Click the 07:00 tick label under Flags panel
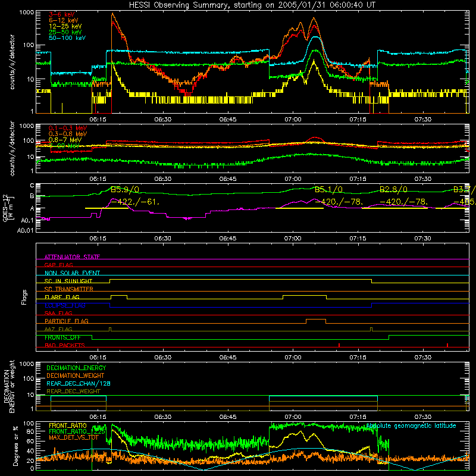The image size is (476, 476). click(293, 358)
